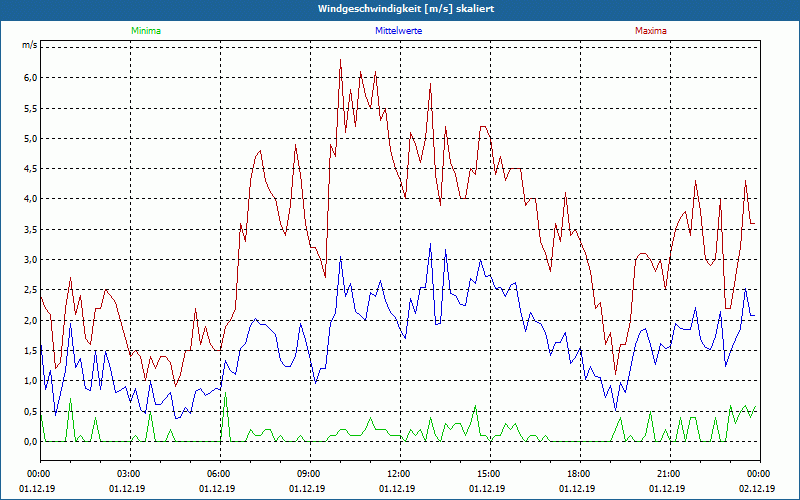This screenshot has width=800, height=500.
Task: Click the 5,0 y-axis value
Action: pyautogui.click(x=31, y=138)
